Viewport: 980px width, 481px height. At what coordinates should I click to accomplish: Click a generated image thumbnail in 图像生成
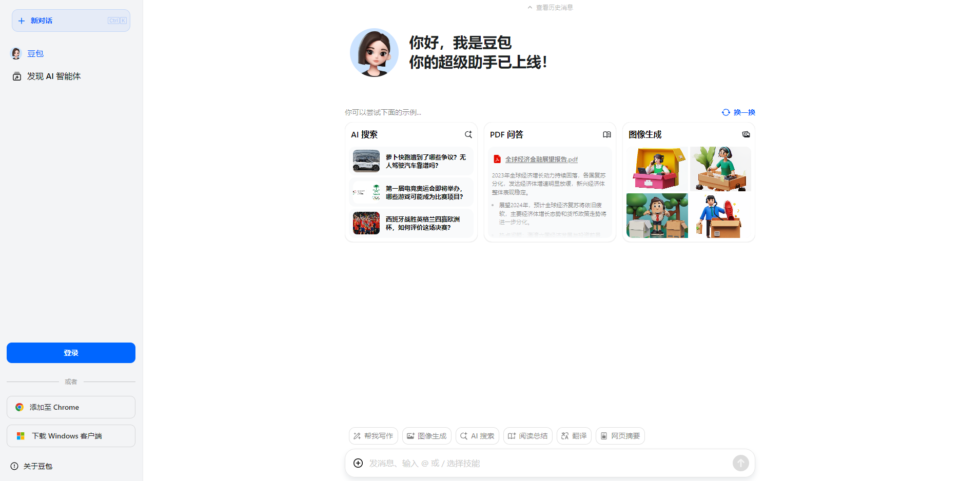click(x=657, y=169)
